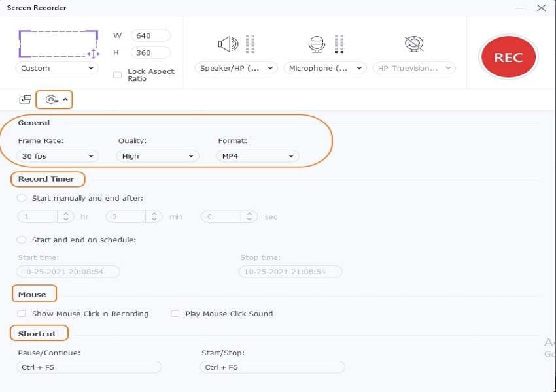Open the Format MP4 dropdown
Screen dimensions: 556x392
(x=258, y=155)
